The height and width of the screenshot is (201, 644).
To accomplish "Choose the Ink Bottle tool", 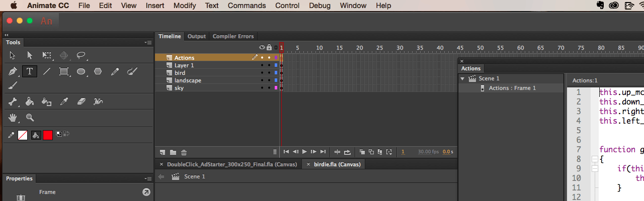I will 47,102.
